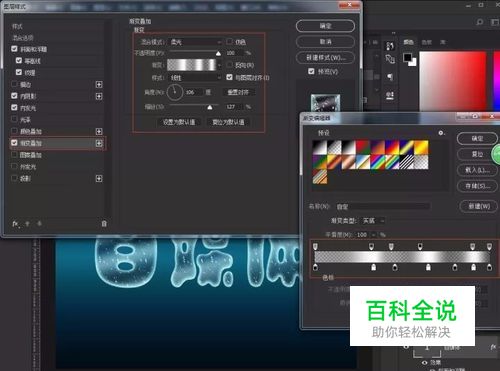Click the delete effect trash icon

(x=104, y=224)
